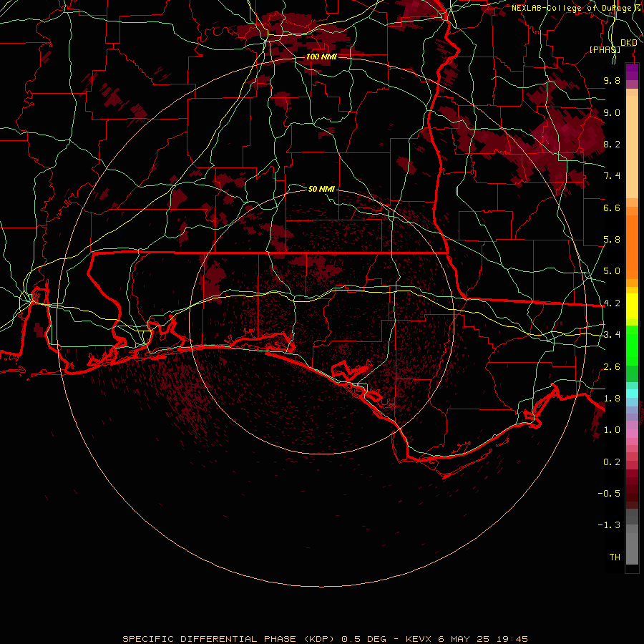
Task: Click the 0.2 value on the color scale
Action: [612, 462]
